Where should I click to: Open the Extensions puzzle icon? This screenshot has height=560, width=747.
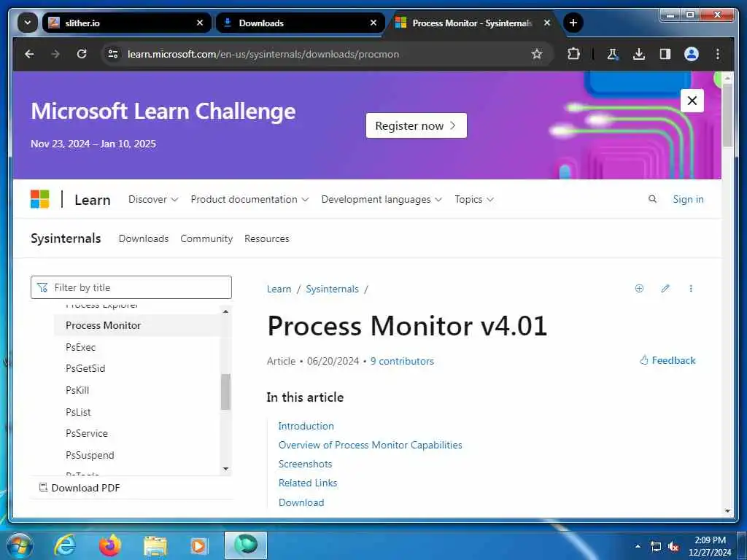point(573,54)
